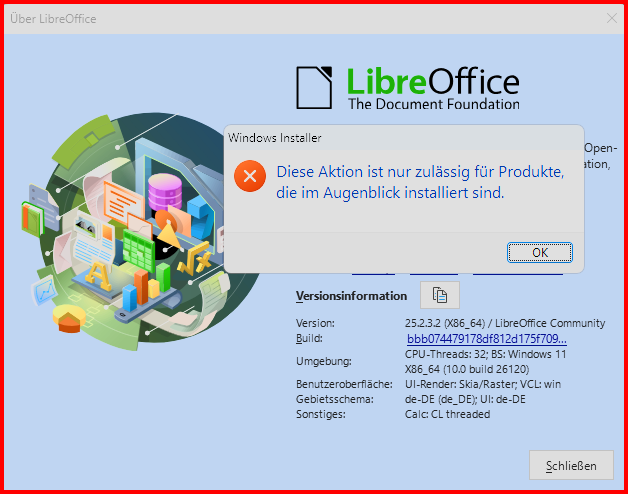This screenshot has height=494, width=628.
Task: Click the Über LibreOffice title bar text
Action: 53,19
